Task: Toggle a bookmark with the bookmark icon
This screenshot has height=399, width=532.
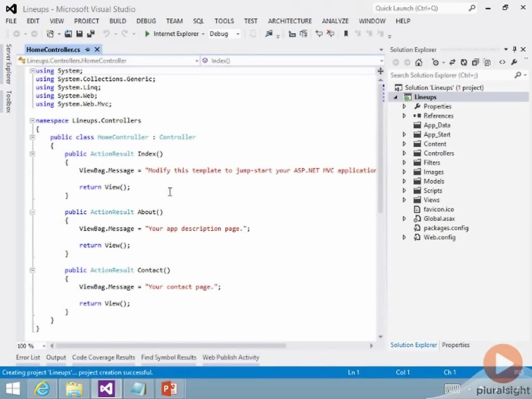Action: coord(346,34)
